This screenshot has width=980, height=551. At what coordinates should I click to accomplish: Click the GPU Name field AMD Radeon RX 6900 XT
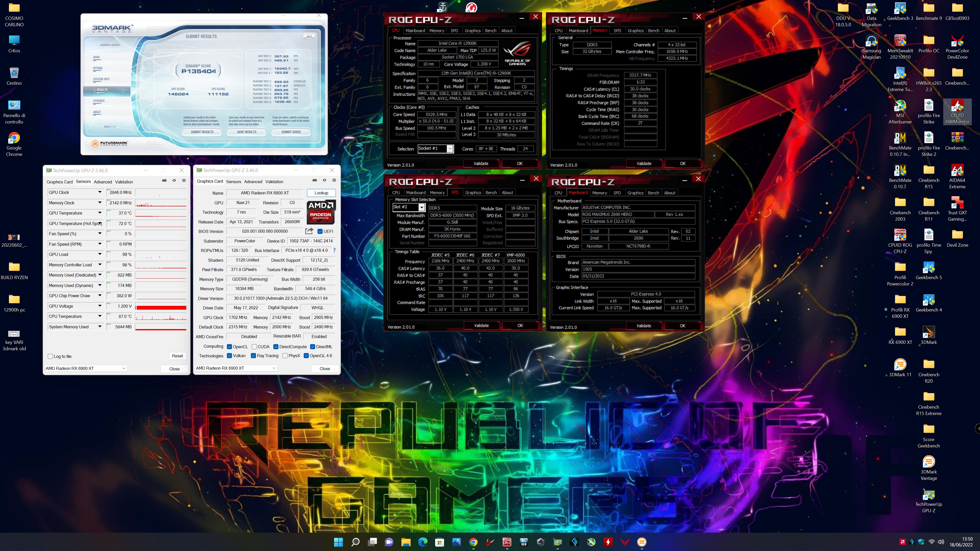point(265,193)
